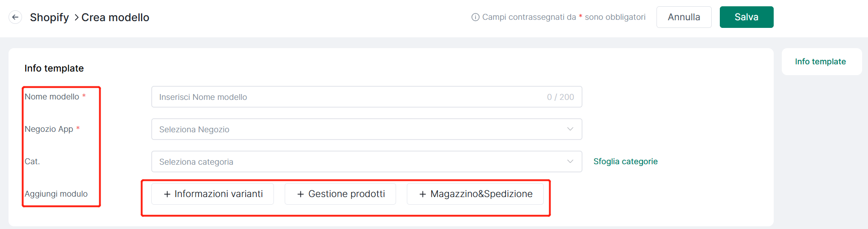The height and width of the screenshot is (229, 868).
Task: Cancel with the Annulla button
Action: tap(684, 17)
